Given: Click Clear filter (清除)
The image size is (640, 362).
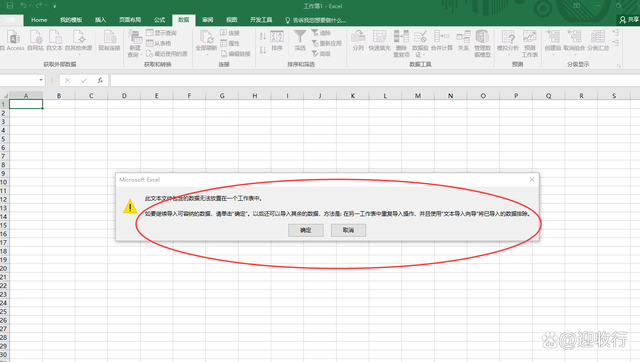Looking at the screenshot, I should [321, 33].
